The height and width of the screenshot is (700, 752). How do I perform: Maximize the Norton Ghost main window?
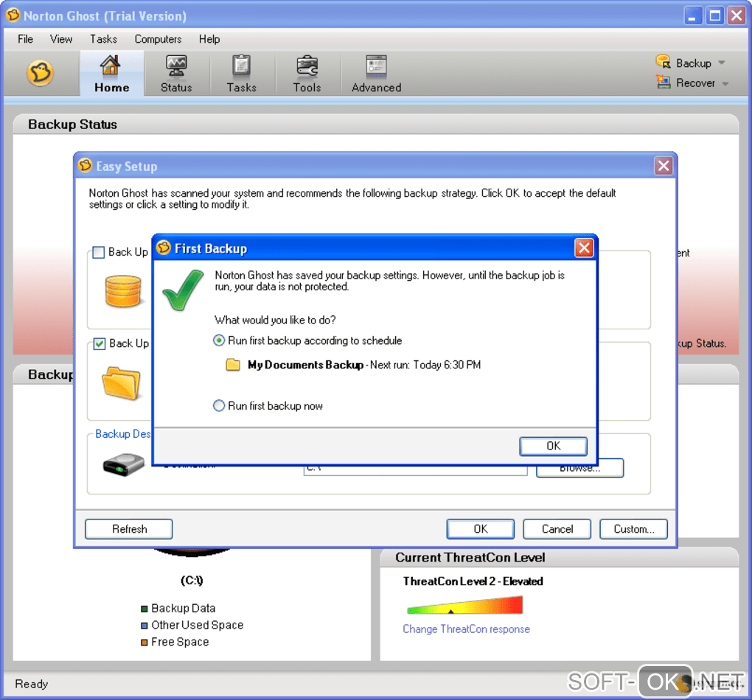pos(714,15)
